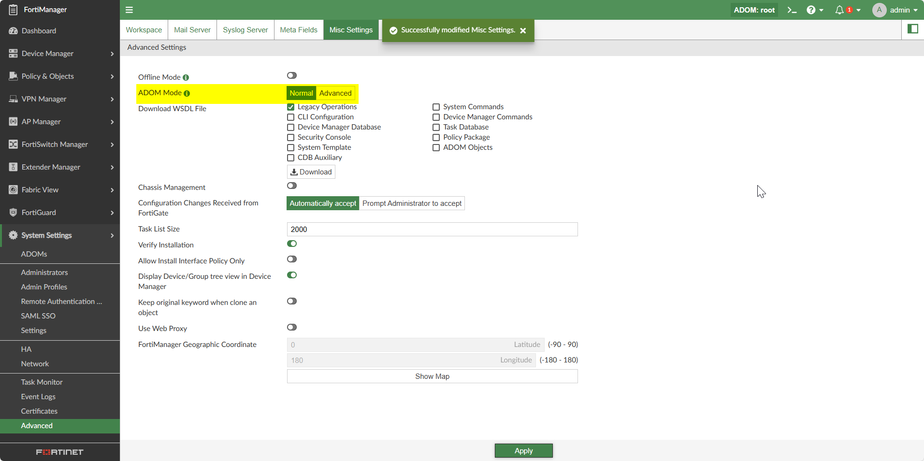Click the Fabric View sidebar icon
The height and width of the screenshot is (461, 924).
(13, 190)
